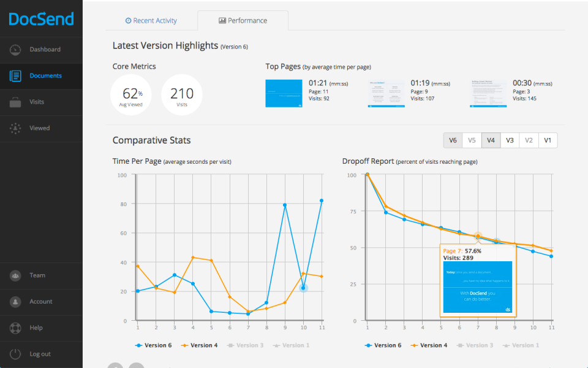
Task: Toggle Version 1 legend in Dropoff Report
Action: point(521,345)
